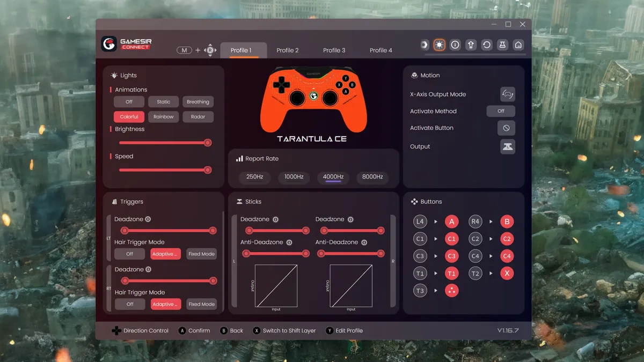Click info icon next to right stick Anti-Deadzone
Screen dimensions: 644x362
pyautogui.click(x=364, y=242)
